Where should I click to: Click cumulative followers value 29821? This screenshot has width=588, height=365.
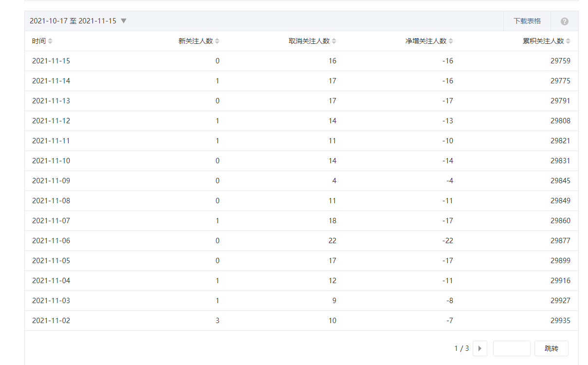560,141
